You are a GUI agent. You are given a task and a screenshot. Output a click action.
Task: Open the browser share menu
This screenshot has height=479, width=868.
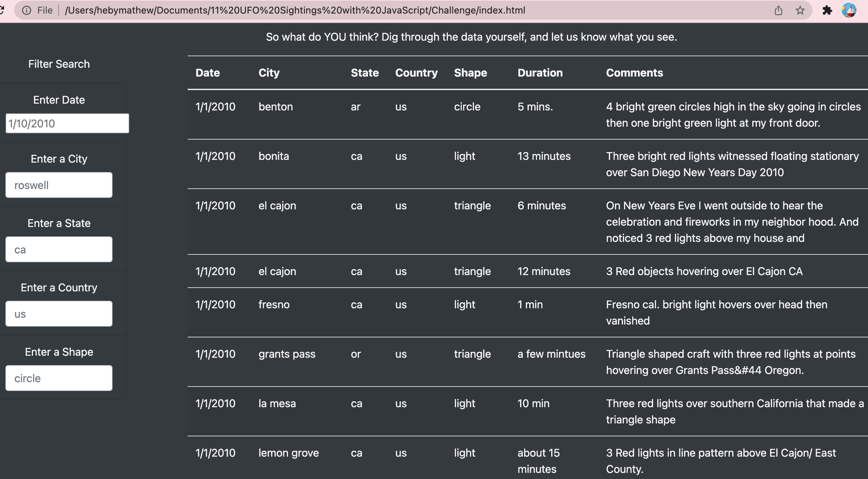[x=778, y=11]
